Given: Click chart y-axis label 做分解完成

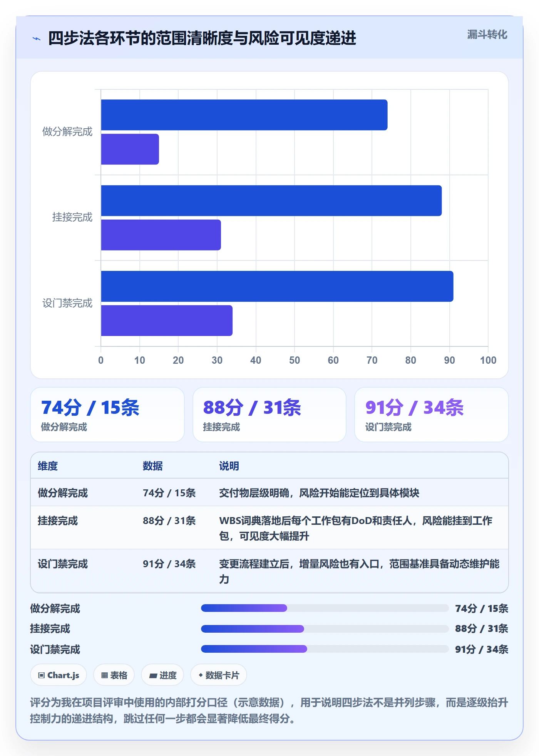Looking at the screenshot, I should click(x=67, y=132).
